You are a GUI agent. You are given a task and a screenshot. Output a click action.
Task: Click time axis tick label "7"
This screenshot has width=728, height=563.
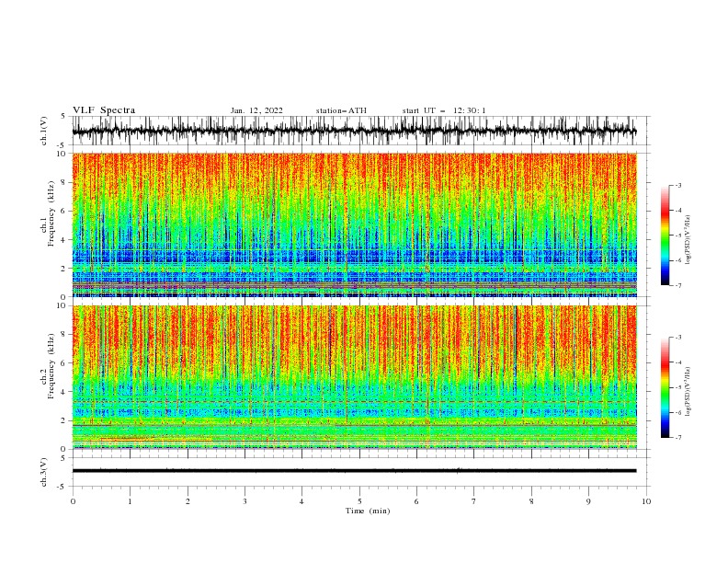coord(474,501)
